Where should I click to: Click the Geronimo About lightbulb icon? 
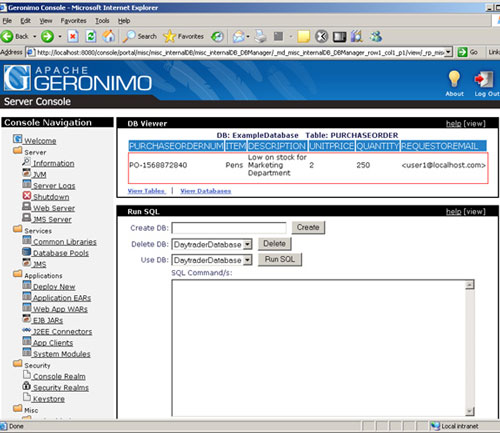point(454,79)
